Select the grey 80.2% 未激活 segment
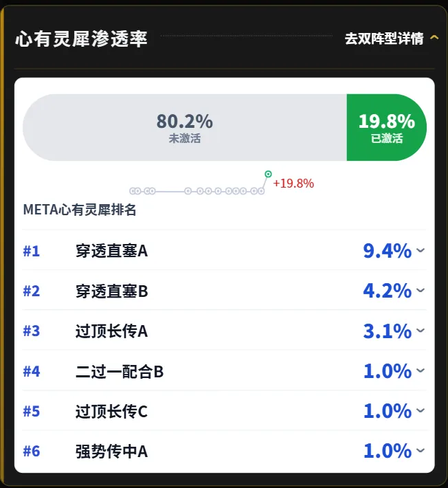Screen dimensions: 448x488 [185, 128]
